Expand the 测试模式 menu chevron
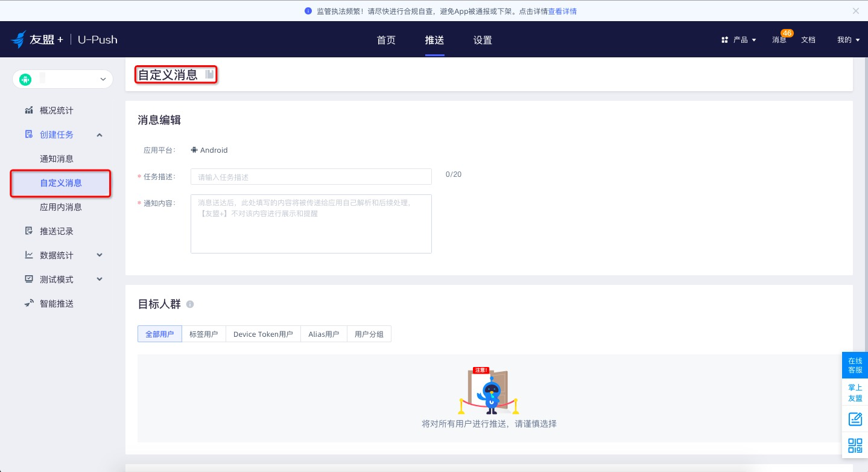Viewport: 868px width, 472px height. point(100,279)
